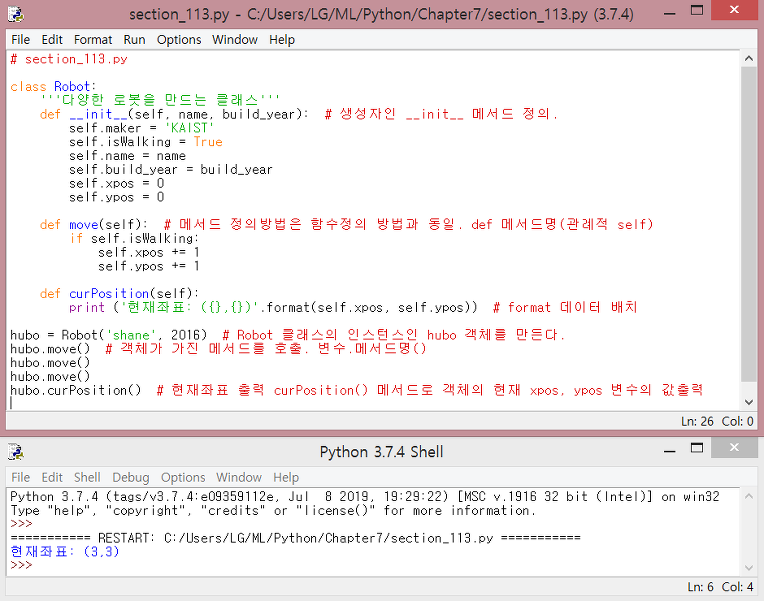Viewport: 764px width, 601px height.
Task: Click 'True' in self.isWalking line
Action: [x=208, y=142]
